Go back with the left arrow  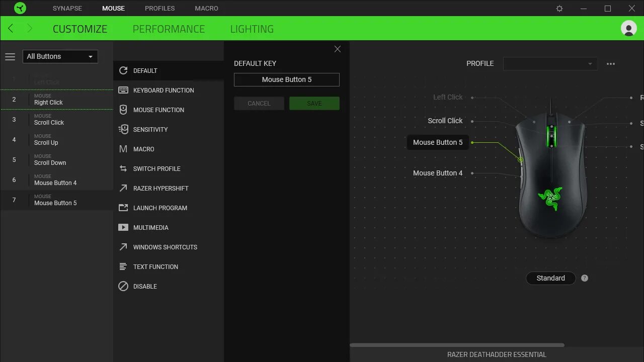(x=11, y=29)
